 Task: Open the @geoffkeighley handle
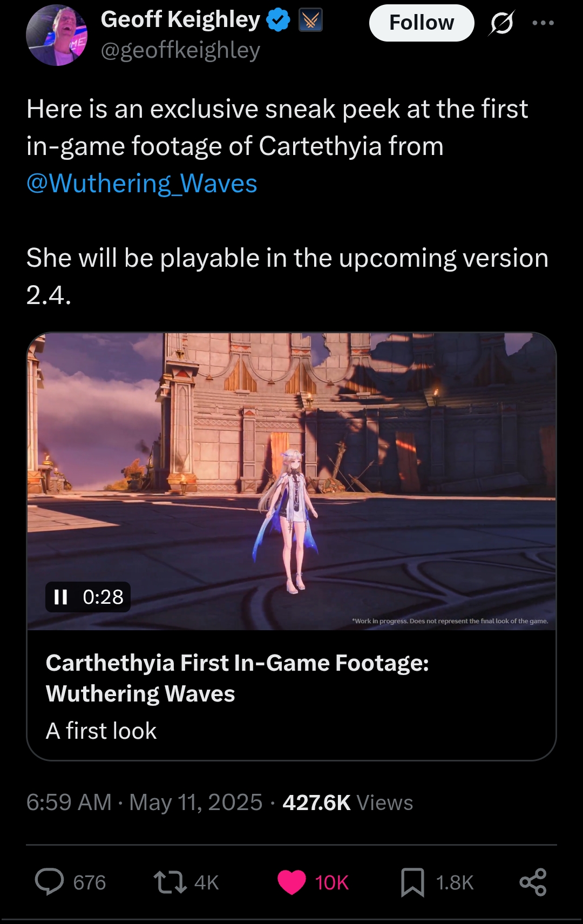click(x=180, y=50)
